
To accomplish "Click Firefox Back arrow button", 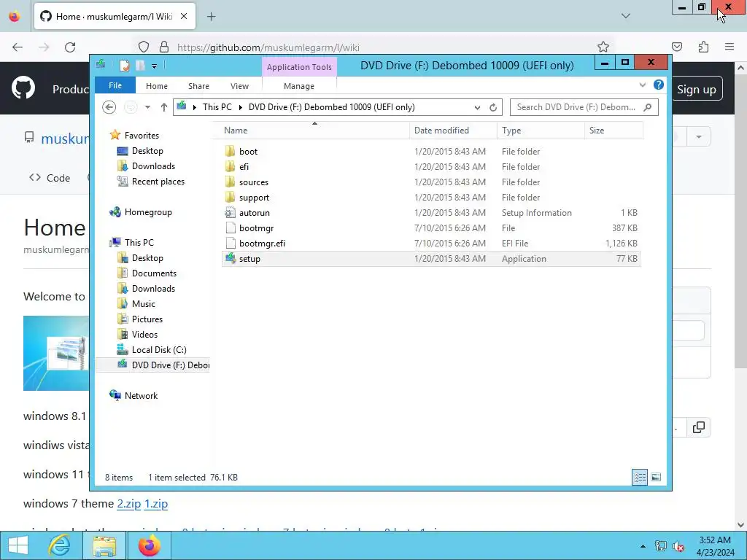I will (x=18, y=47).
